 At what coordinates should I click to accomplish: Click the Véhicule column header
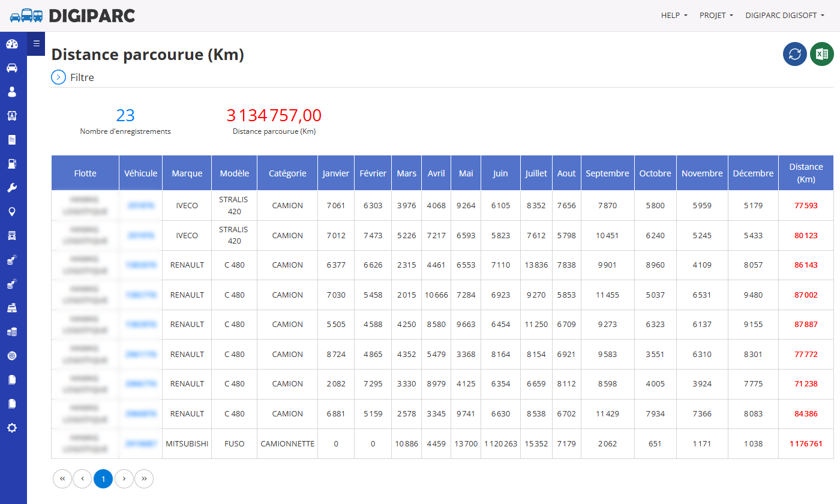tap(141, 173)
